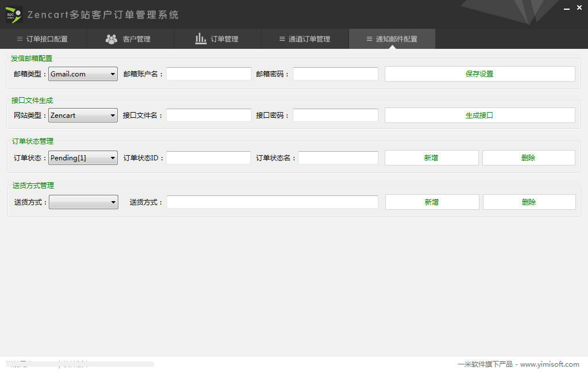
Task: Expand the 网站类型 Zencart dropdown
Action: point(83,115)
